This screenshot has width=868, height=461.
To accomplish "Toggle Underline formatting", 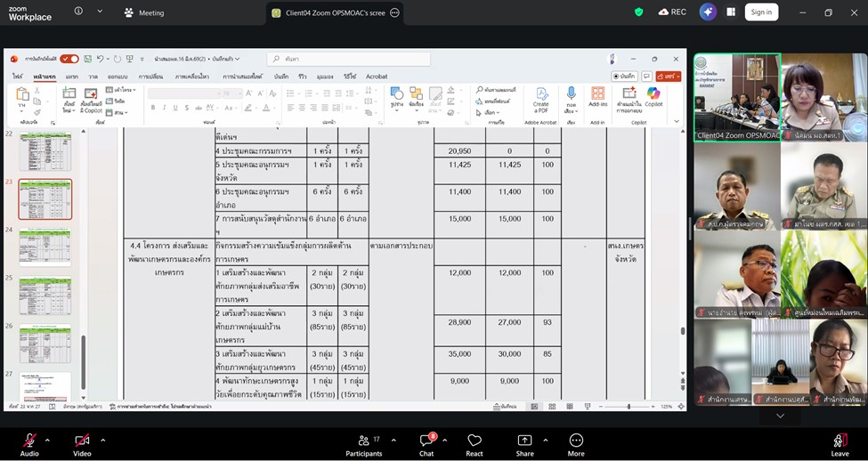I will click(175, 108).
